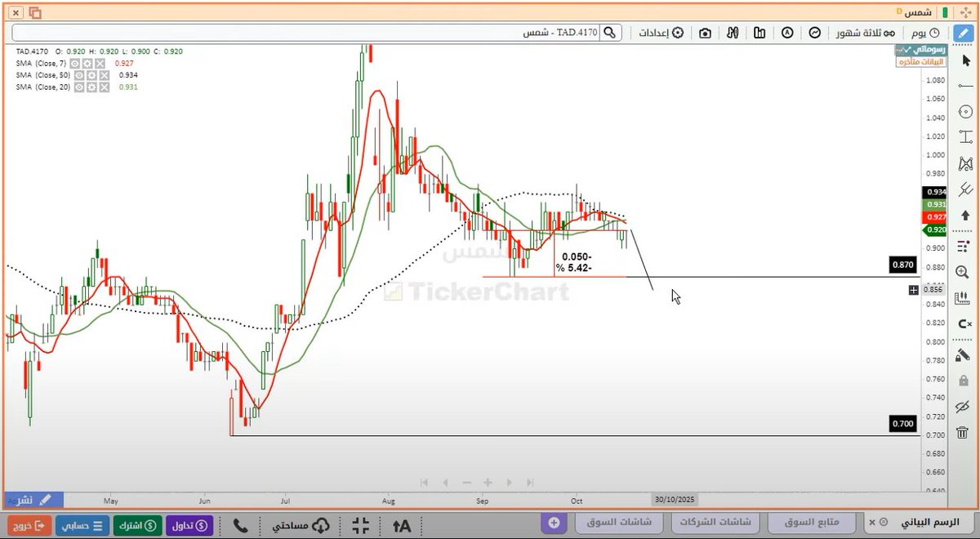Select the arrow cursor tool
Image resolution: width=980 pixels, height=539 pixels.
[966, 62]
